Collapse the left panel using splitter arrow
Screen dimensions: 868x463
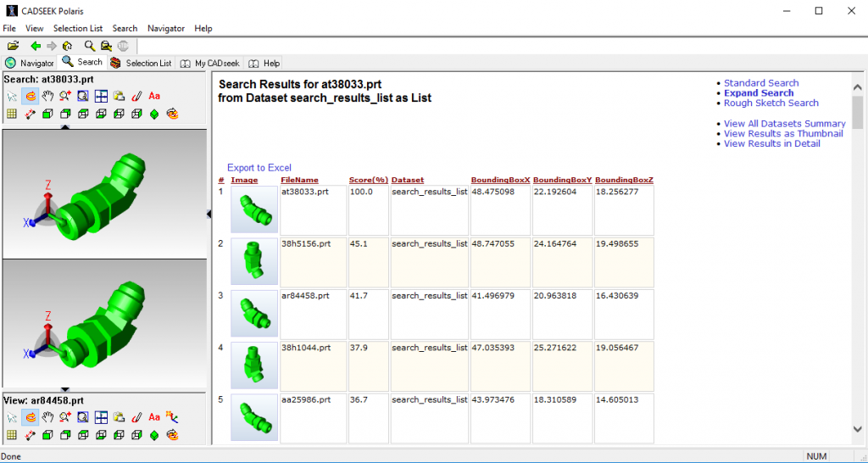click(x=209, y=215)
